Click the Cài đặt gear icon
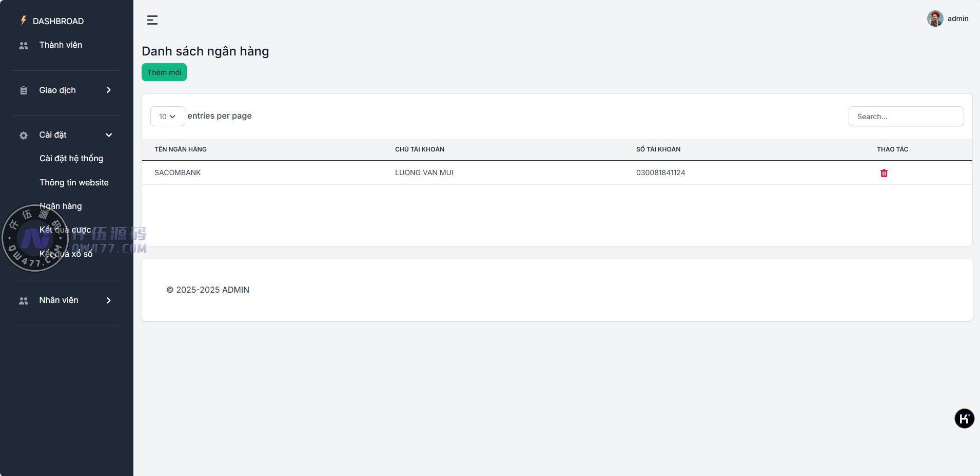Screen dimensions: 980x476 (24, 136)
